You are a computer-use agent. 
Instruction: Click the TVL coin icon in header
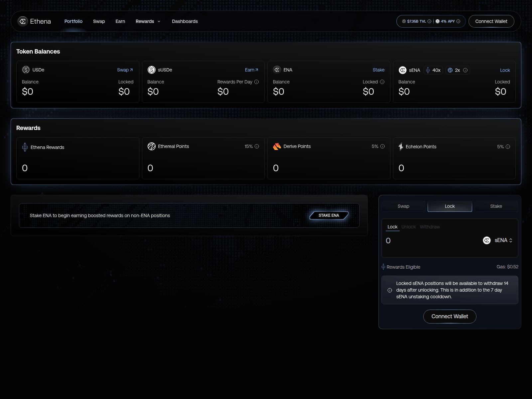pos(404,21)
